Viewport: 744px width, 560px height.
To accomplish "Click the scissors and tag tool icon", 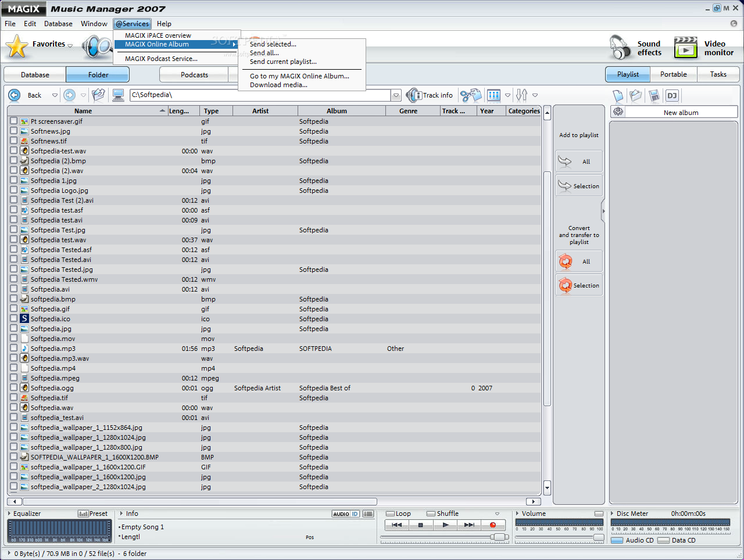I will [471, 95].
